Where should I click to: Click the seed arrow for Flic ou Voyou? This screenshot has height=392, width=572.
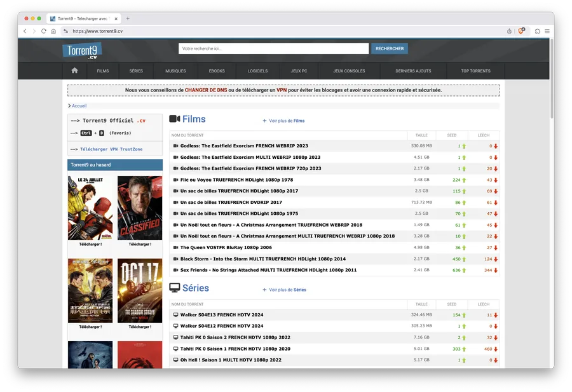click(x=464, y=180)
